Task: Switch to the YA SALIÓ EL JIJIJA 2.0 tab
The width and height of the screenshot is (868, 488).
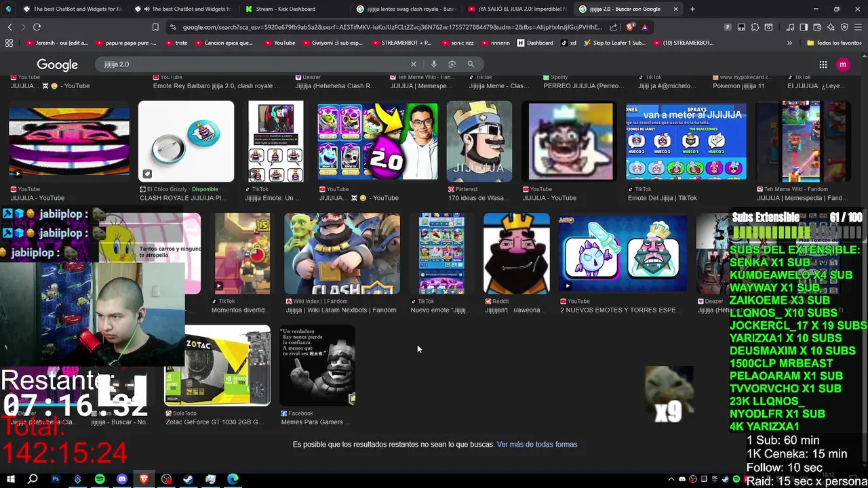Action: 517,9
